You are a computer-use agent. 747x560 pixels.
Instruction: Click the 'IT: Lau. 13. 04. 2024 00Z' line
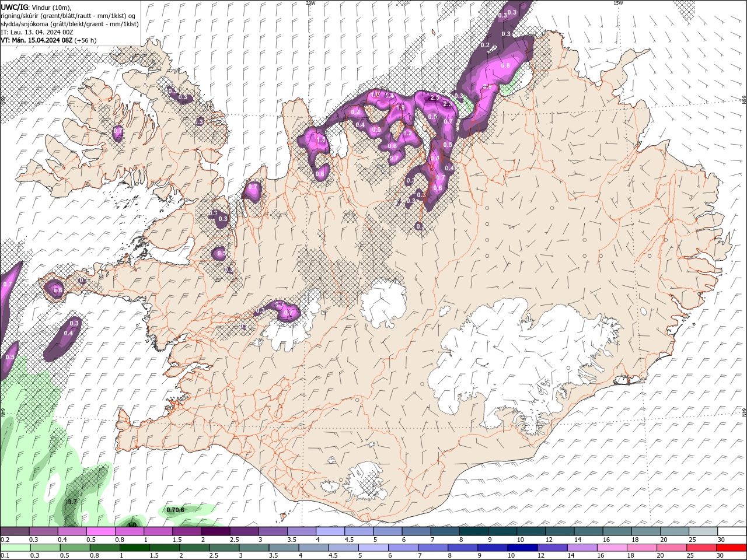(37, 32)
